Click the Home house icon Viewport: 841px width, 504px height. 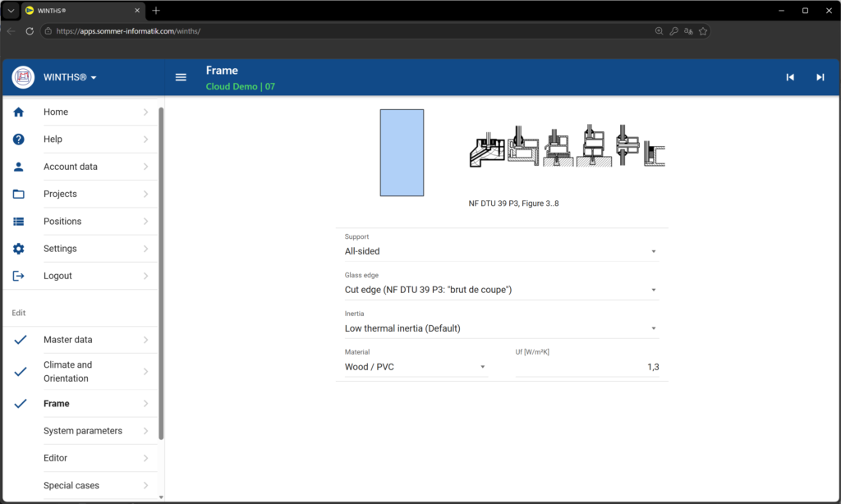click(19, 112)
